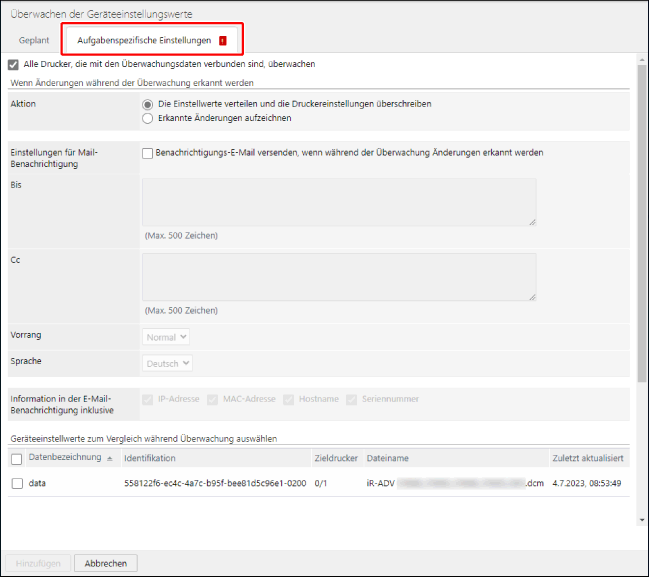The height and width of the screenshot is (577, 649).
Task: Open the Vorrang dropdown
Action: 166,338
